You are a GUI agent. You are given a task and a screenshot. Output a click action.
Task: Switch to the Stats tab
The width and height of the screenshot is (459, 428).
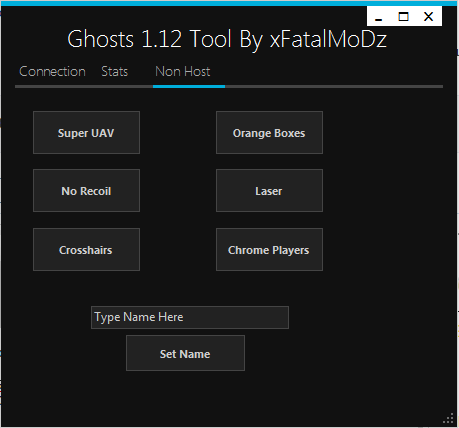[114, 72]
